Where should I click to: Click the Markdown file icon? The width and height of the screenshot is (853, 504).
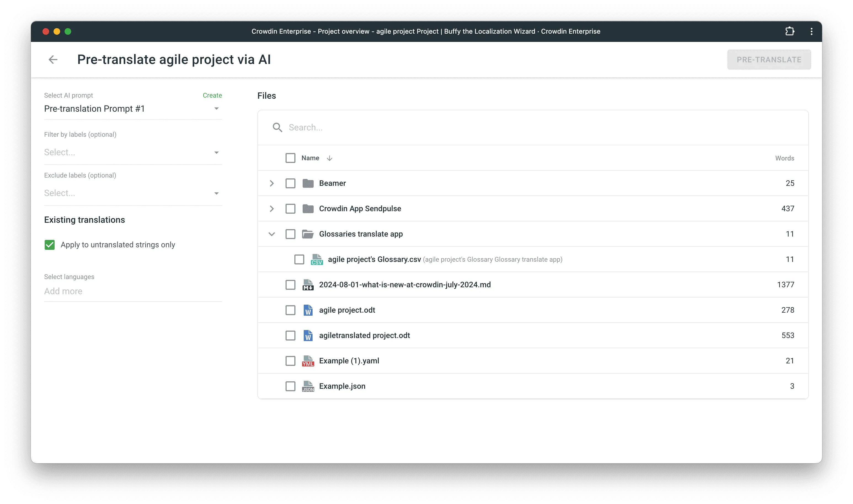point(308,285)
